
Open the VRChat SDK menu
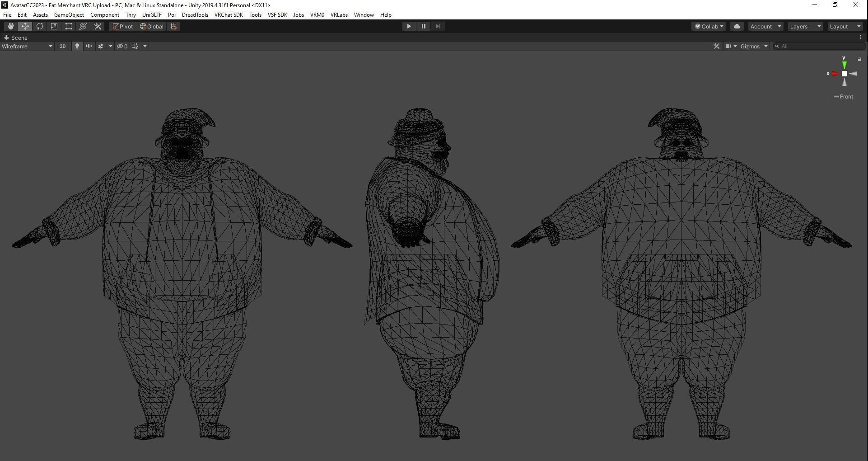(228, 14)
